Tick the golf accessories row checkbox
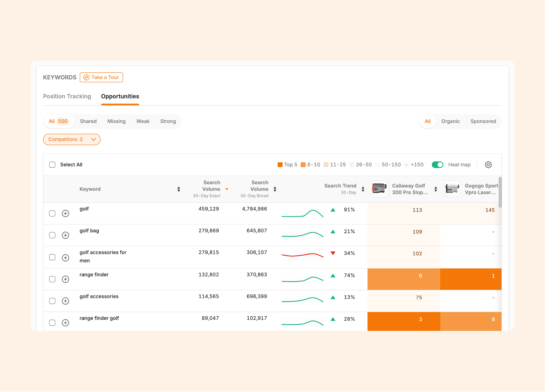This screenshot has height=392, width=545. click(52, 301)
